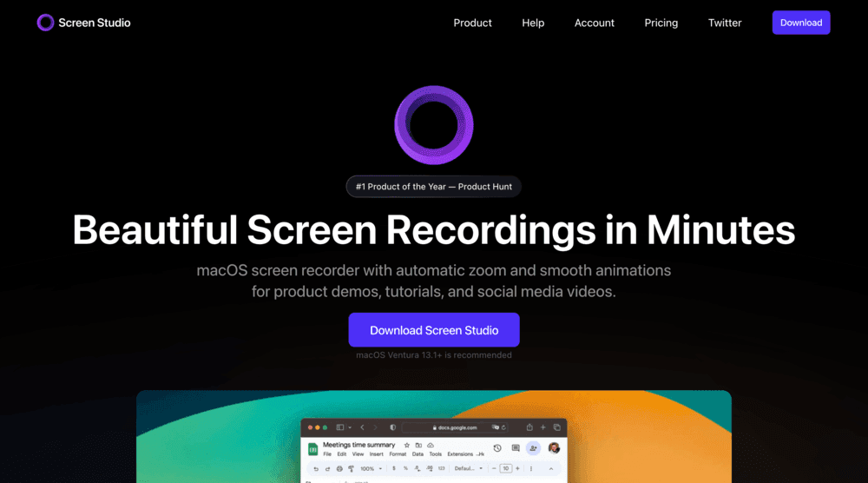Format as percent with % button
The width and height of the screenshot is (868, 483).
tap(405, 468)
